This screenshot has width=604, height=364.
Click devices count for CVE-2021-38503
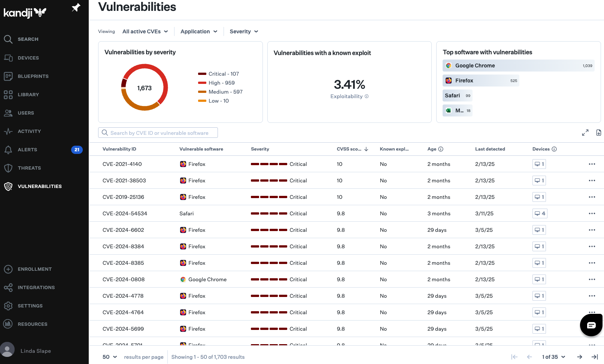pos(539,181)
